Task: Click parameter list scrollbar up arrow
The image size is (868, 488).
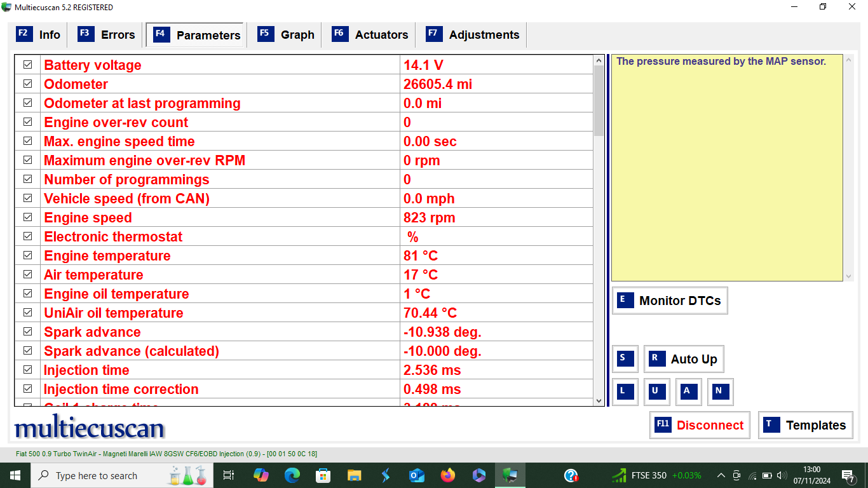Action: tap(599, 60)
